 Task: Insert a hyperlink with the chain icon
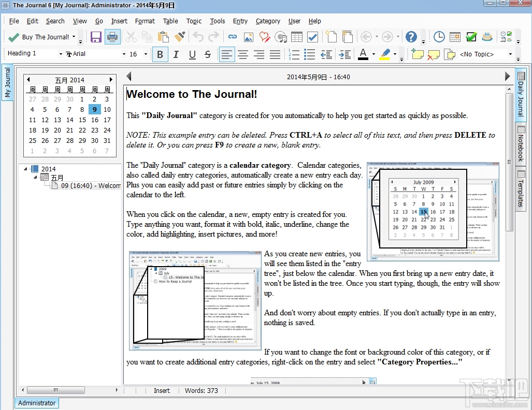[233, 37]
